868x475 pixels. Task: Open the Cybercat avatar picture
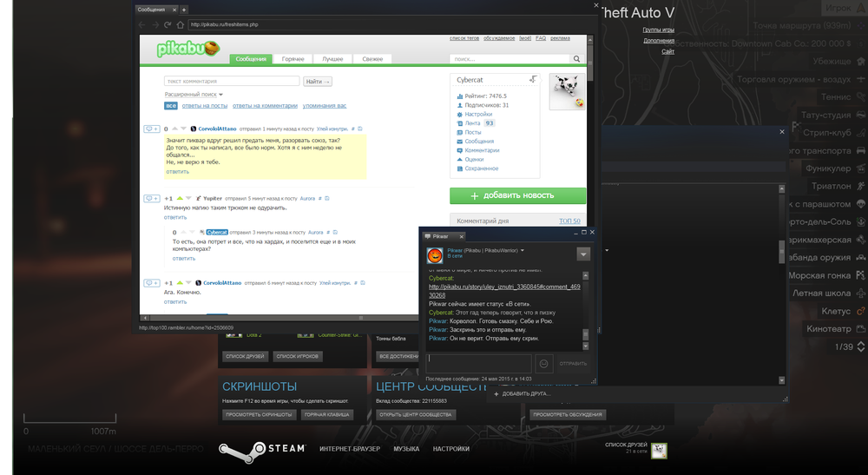click(x=567, y=91)
